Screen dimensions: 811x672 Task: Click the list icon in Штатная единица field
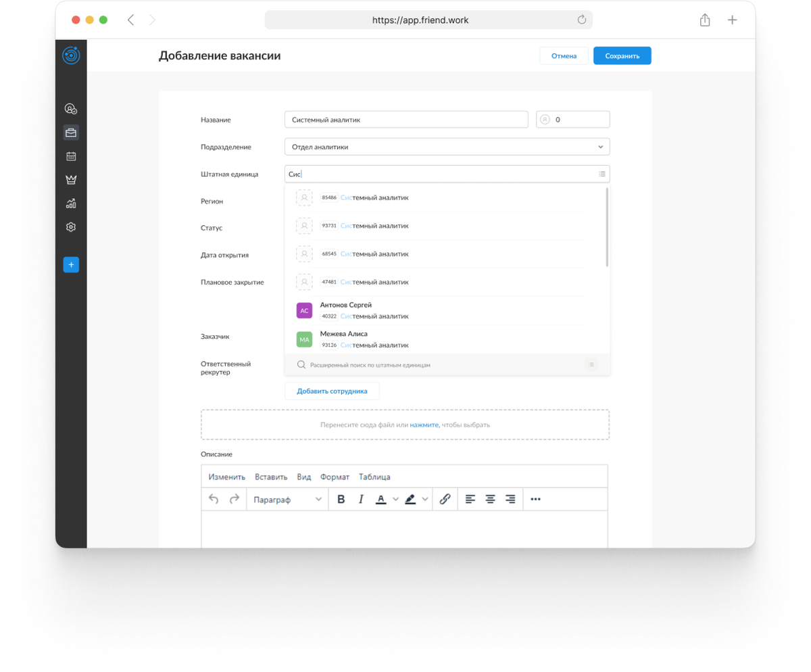(x=601, y=174)
